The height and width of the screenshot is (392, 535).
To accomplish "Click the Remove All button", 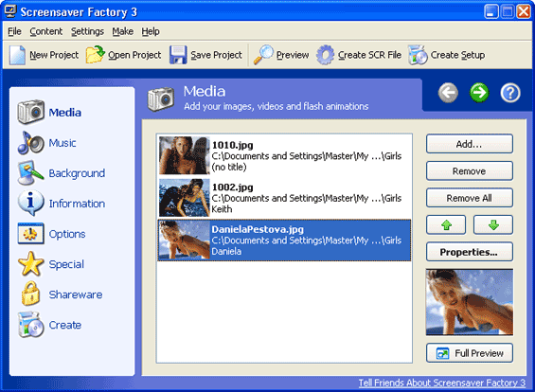I will pyautogui.click(x=469, y=198).
